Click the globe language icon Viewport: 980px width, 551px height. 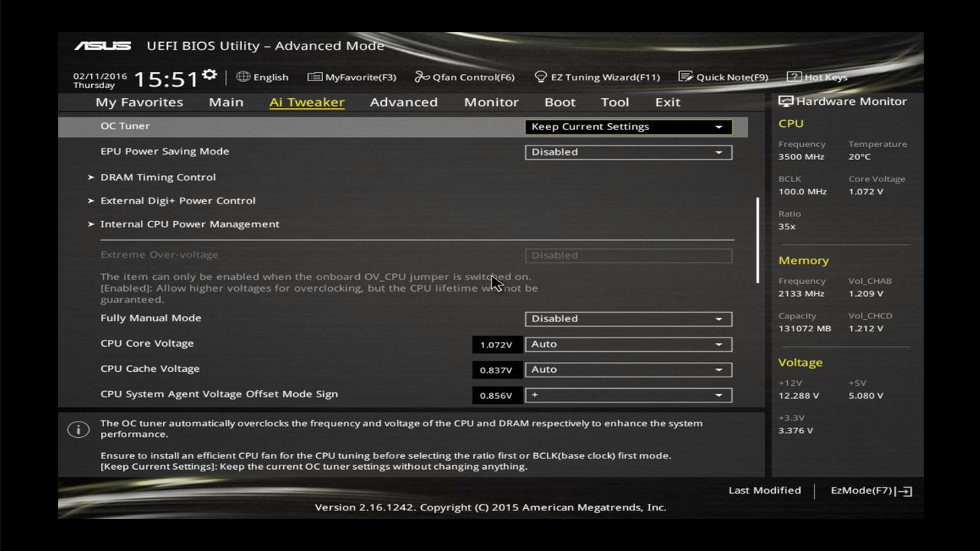[x=243, y=77]
